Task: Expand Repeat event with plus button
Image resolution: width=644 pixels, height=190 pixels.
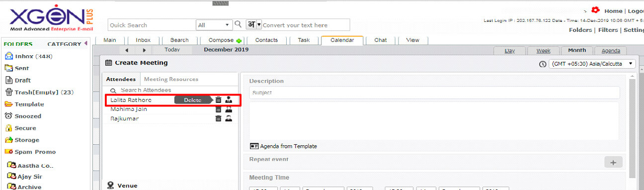Action: (x=613, y=162)
